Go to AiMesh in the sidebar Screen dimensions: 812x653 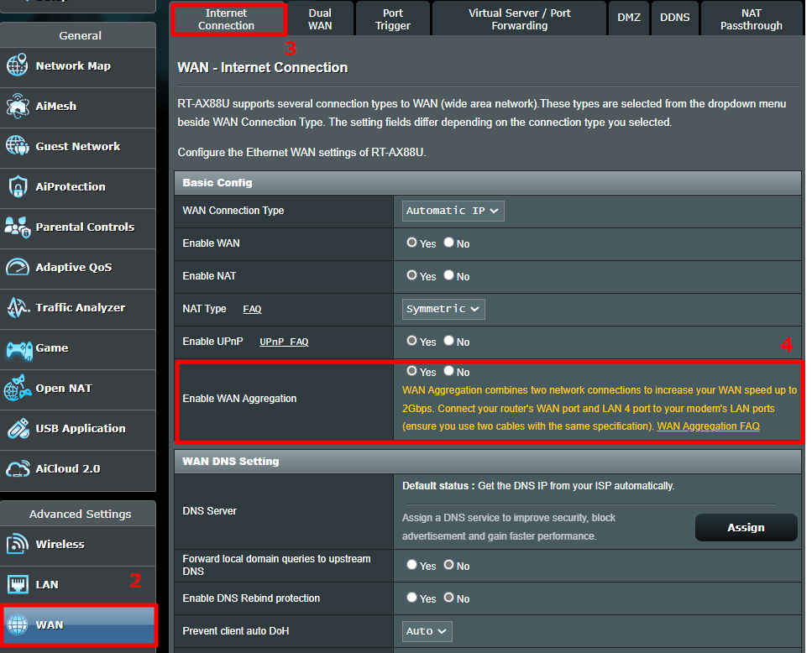pos(56,106)
